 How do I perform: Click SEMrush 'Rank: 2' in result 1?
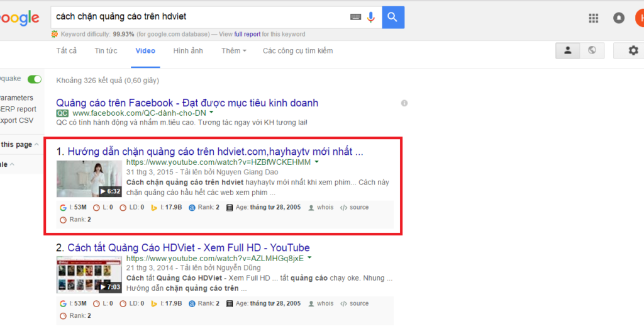click(x=75, y=220)
